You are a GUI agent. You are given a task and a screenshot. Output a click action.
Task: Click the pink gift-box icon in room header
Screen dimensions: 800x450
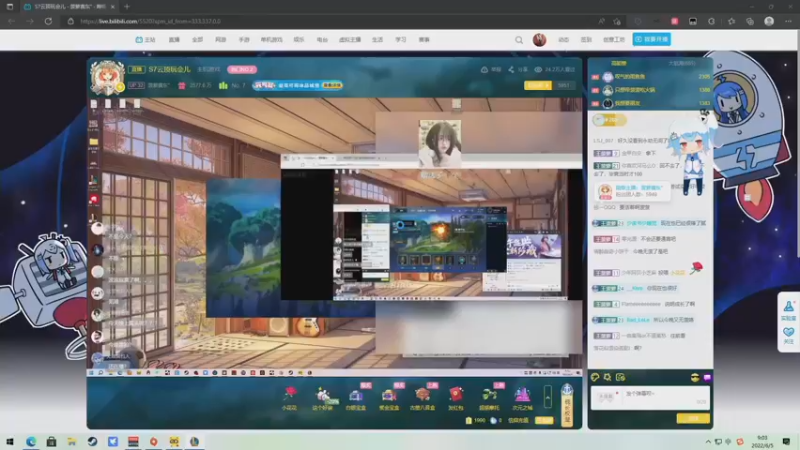tap(182, 85)
